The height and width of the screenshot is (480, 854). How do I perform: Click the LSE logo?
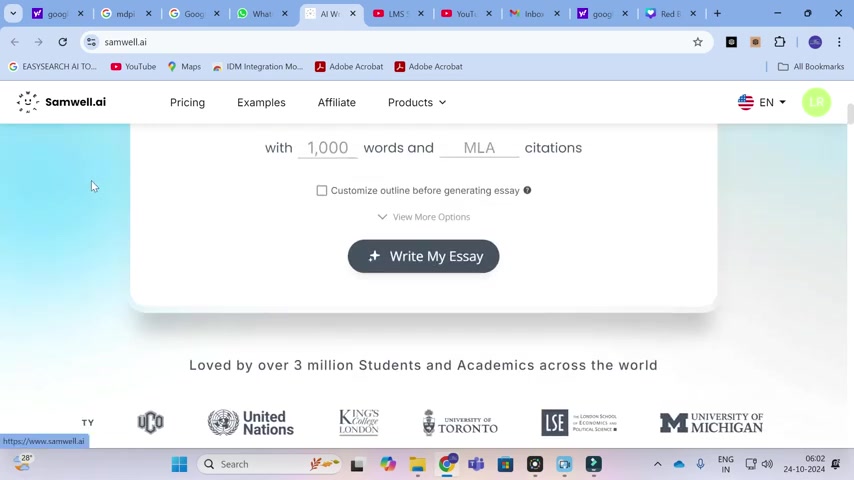(x=579, y=423)
